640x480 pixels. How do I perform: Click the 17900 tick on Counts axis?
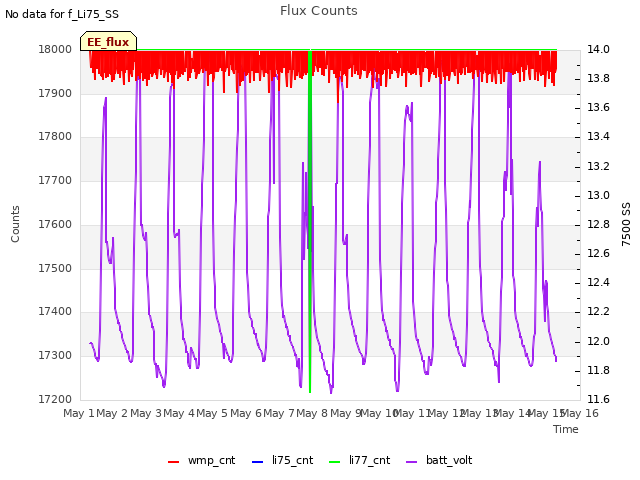tap(55, 93)
